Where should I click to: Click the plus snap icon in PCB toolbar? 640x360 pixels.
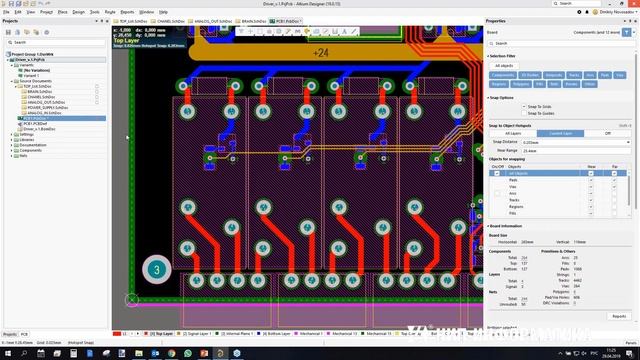(250, 31)
